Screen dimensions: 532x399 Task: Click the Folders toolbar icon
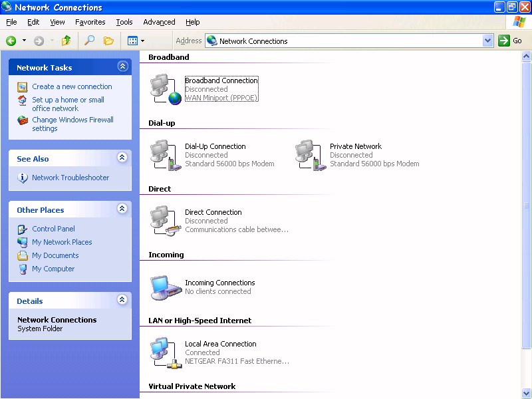[108, 41]
